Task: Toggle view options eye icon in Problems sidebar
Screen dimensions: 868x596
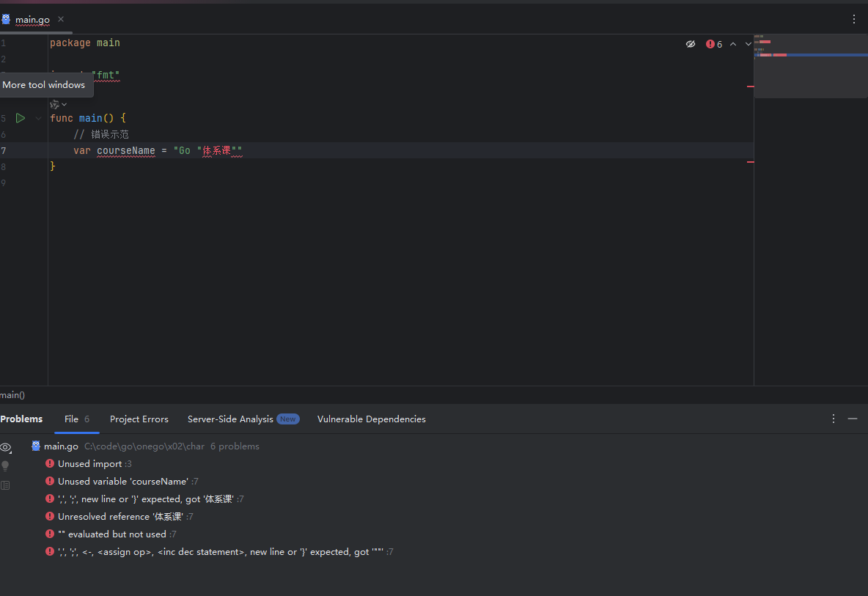Action: click(6, 448)
